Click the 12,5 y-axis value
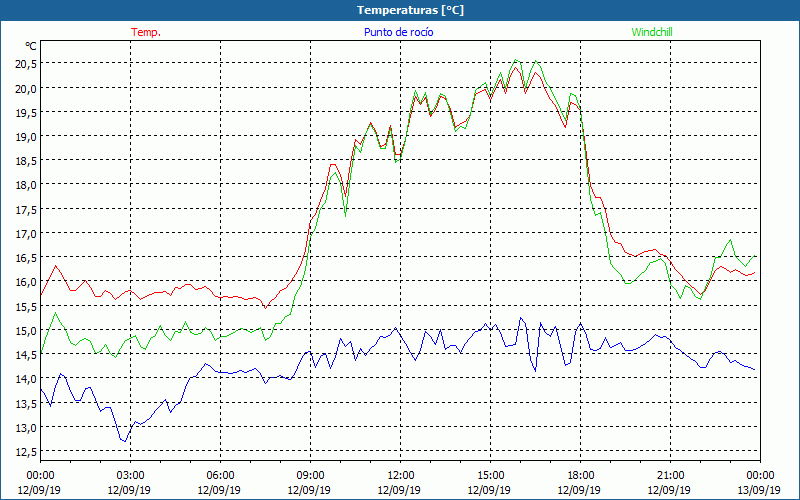The width and height of the screenshot is (800, 500). point(26,452)
